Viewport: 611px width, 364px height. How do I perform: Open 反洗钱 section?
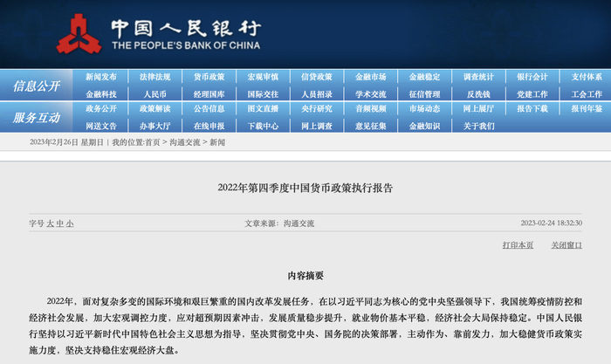point(478,94)
